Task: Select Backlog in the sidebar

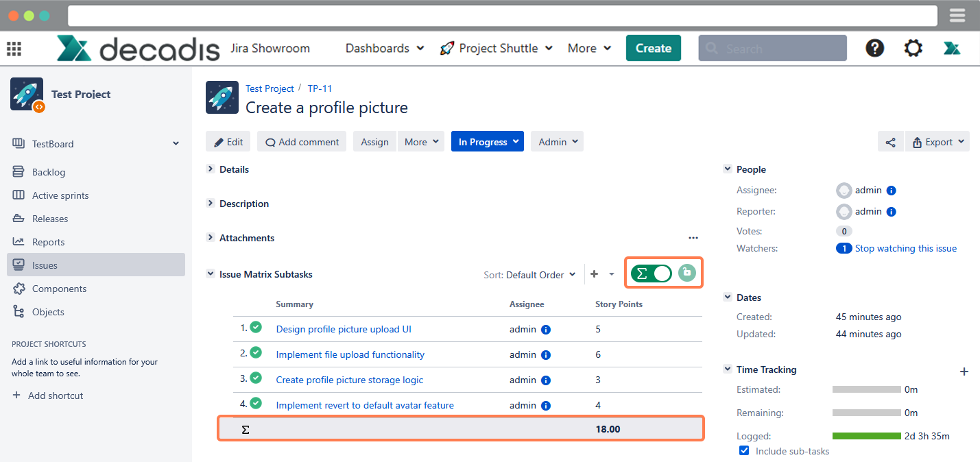Action: pos(49,172)
